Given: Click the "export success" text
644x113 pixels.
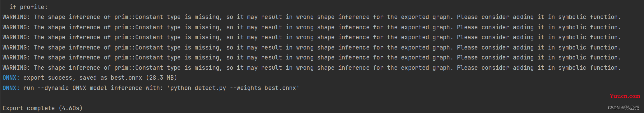Looking at the screenshot, I should click(x=48, y=78).
